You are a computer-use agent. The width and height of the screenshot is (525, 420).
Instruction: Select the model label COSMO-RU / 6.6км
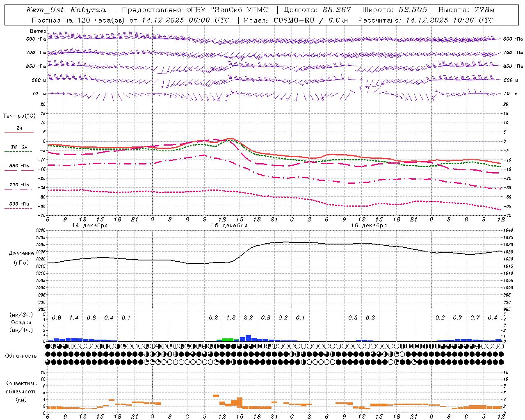point(310,20)
